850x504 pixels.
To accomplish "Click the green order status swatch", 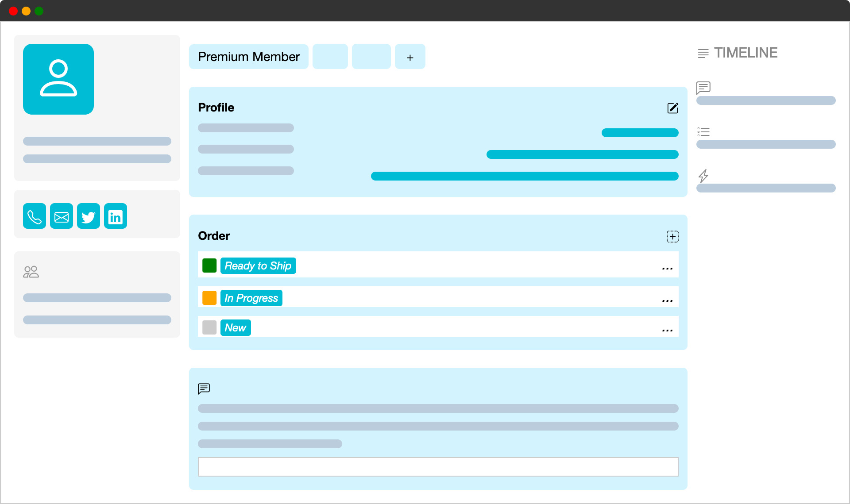I will [x=209, y=265].
